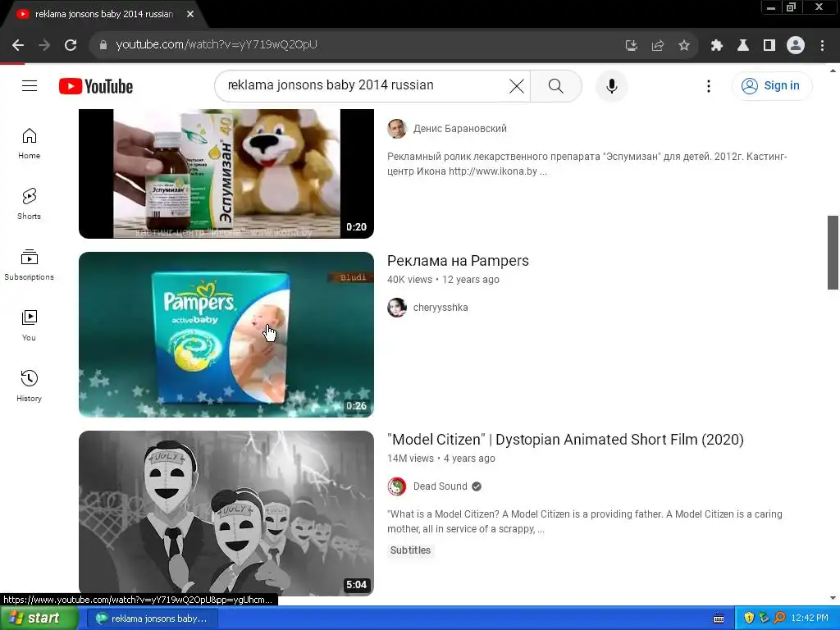This screenshot has width=840, height=630.
Task: Visit the cheryysshka channel name
Action: click(x=441, y=308)
